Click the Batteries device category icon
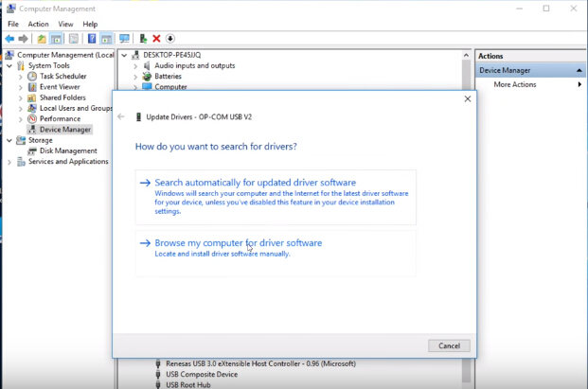588x389 pixels. pos(147,77)
